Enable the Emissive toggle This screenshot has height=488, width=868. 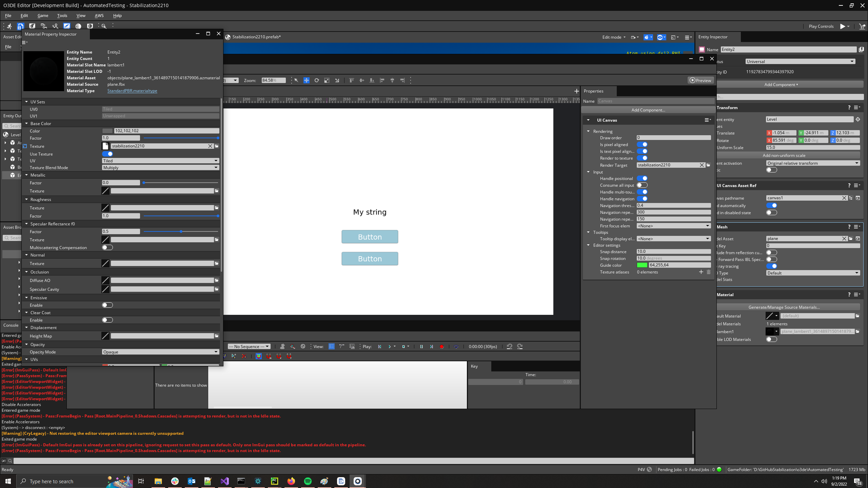tap(107, 305)
